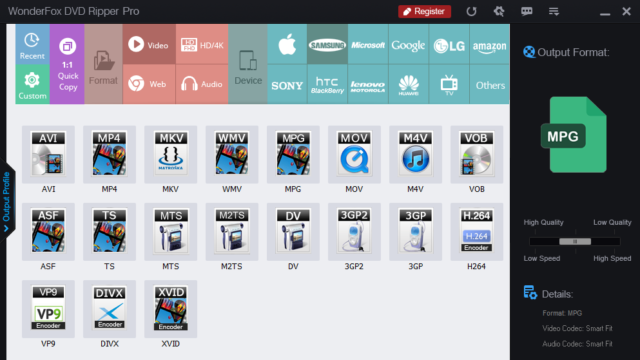Select the M2TS format icon
Image resolution: width=640 pixels, height=360 pixels.
(x=232, y=231)
